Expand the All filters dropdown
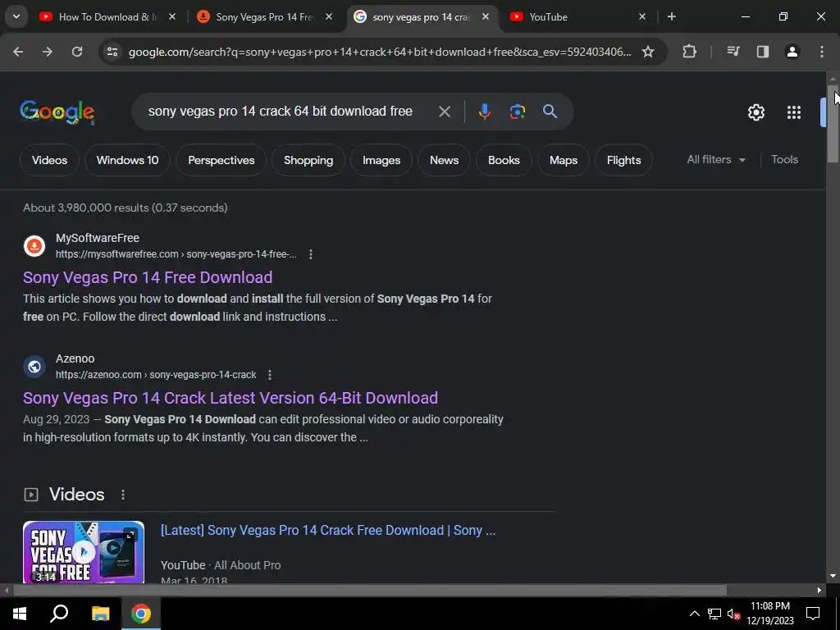Screen dimensions: 840x630 pyautogui.click(x=715, y=160)
